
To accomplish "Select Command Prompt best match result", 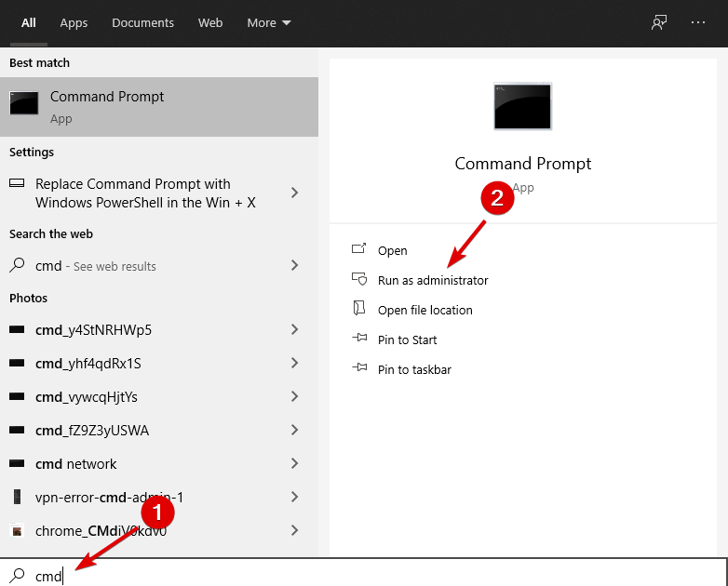I will [159, 107].
